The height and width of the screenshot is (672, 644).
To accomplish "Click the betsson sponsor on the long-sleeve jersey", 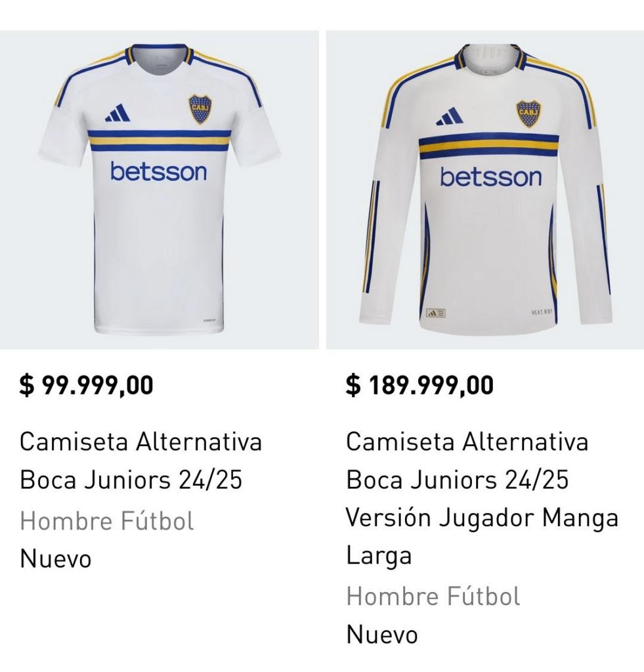I will coord(490,177).
